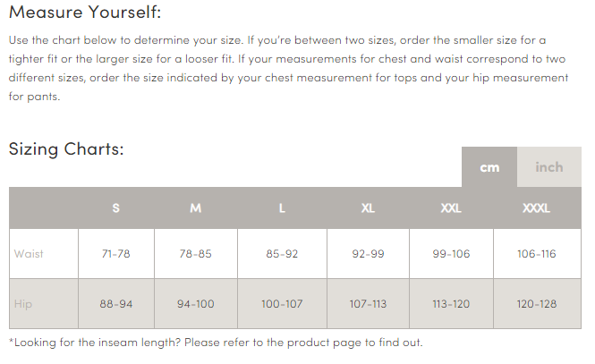Click the Measure Yourself heading
The height and width of the screenshot is (364, 595).
click(x=85, y=12)
